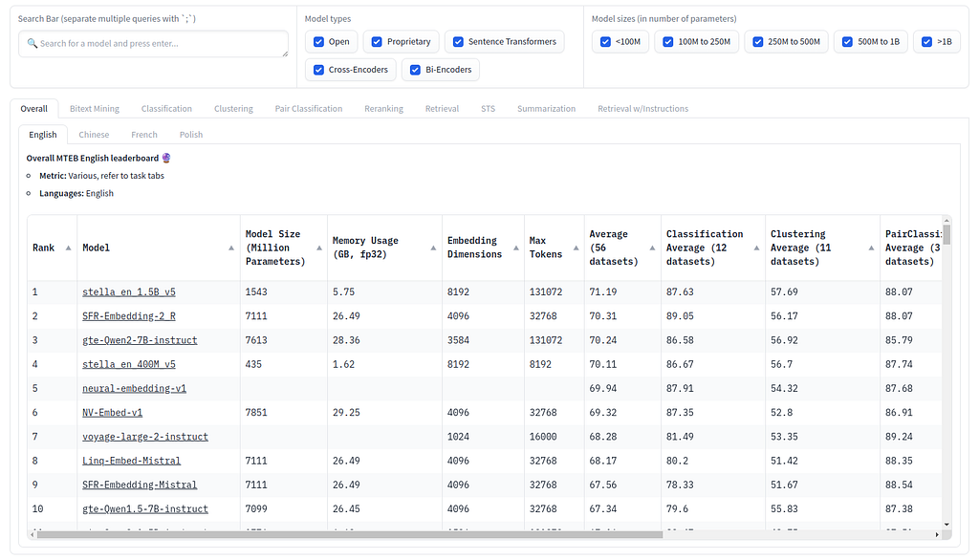This screenshot has height=560, width=979.
Task: Sort by Classification Average column arrow
Action: coord(756,248)
